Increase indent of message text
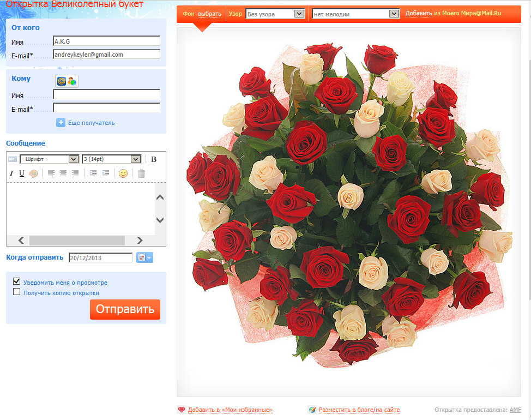The image size is (531, 420). (x=93, y=173)
